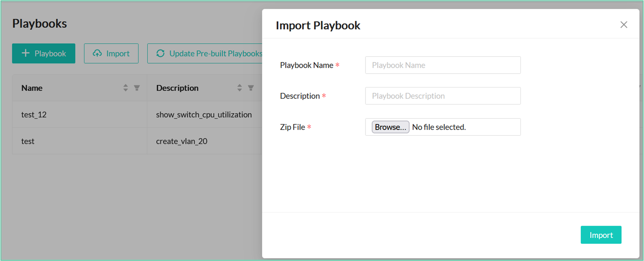Open the filter icon in Description column
This screenshot has height=261, width=644.
[251, 88]
